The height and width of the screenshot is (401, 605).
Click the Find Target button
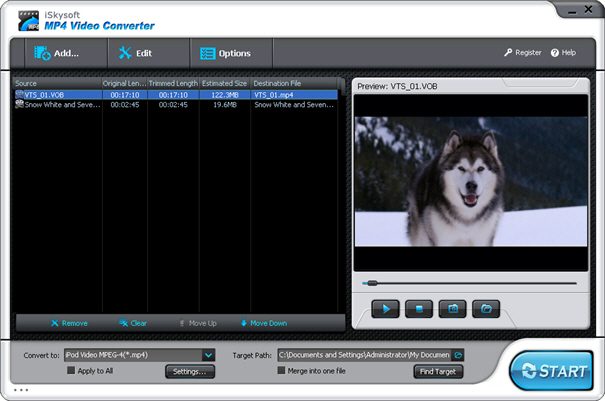click(x=438, y=371)
